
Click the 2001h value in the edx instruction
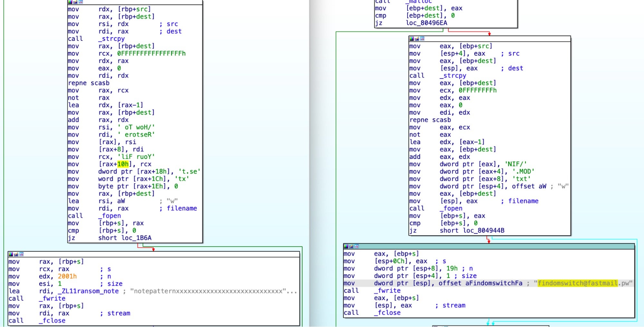click(x=67, y=276)
